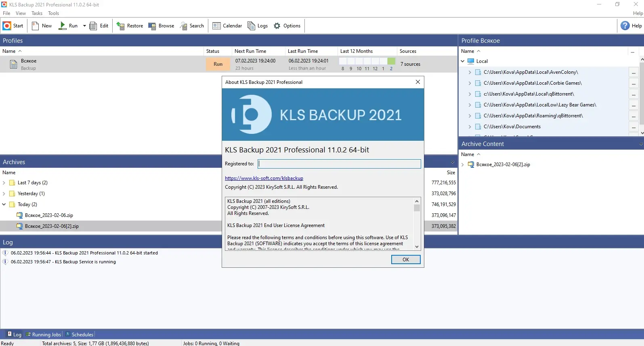Screen dimensions: 644x346
Task: Switch to the Log tab
Action: coord(15,334)
